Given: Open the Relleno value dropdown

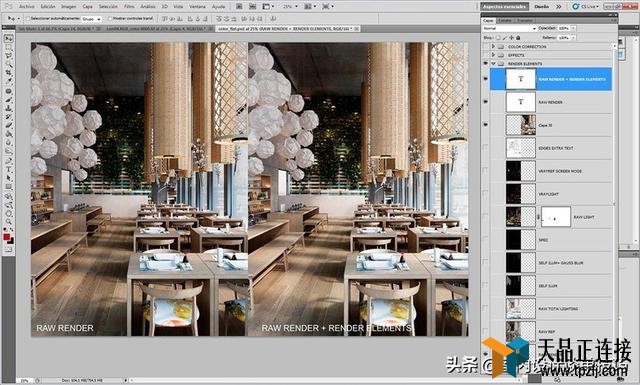Looking at the screenshot, I should pos(573,38).
